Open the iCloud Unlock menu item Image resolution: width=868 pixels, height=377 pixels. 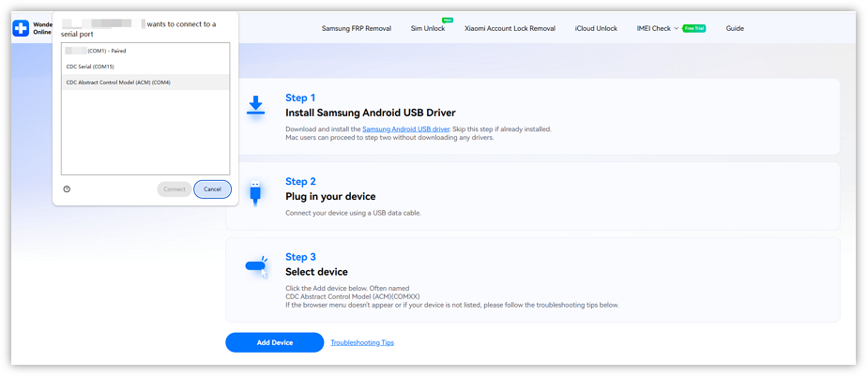pyautogui.click(x=596, y=28)
